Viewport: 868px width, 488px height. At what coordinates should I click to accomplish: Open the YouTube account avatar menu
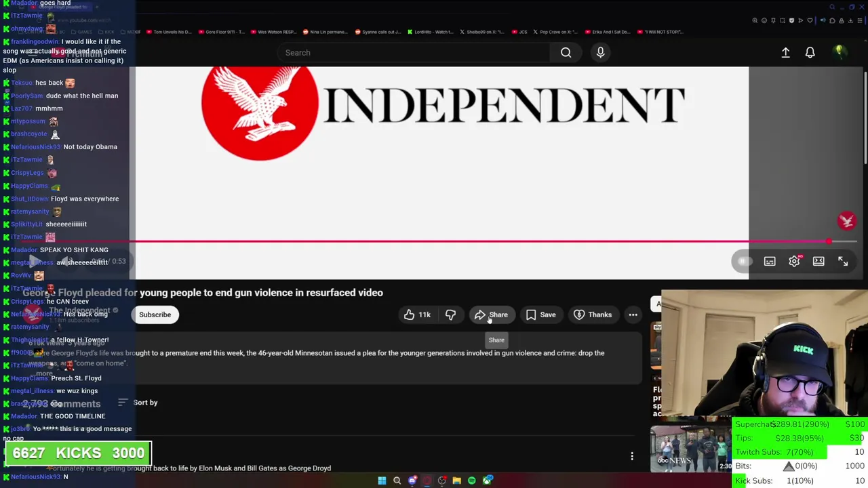click(x=840, y=52)
